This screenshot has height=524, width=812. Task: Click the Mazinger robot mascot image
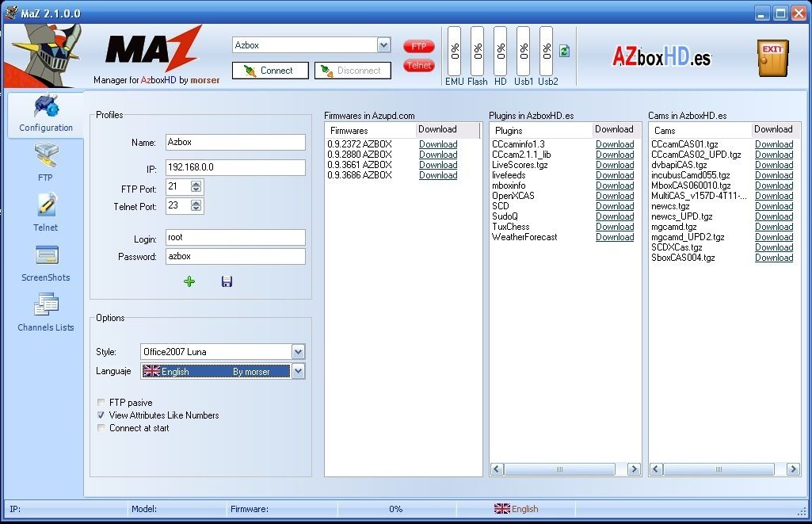pos(44,55)
